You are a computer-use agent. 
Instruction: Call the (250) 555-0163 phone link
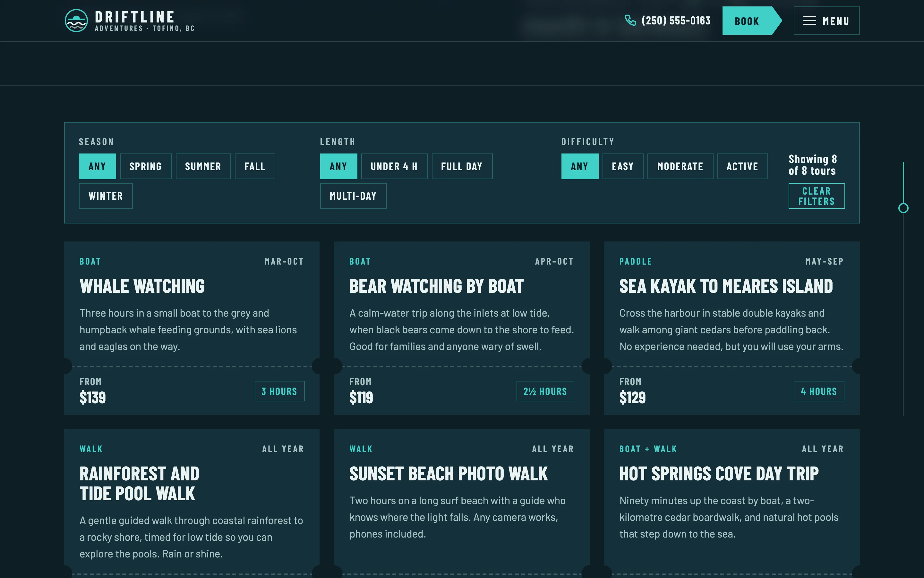667,20
